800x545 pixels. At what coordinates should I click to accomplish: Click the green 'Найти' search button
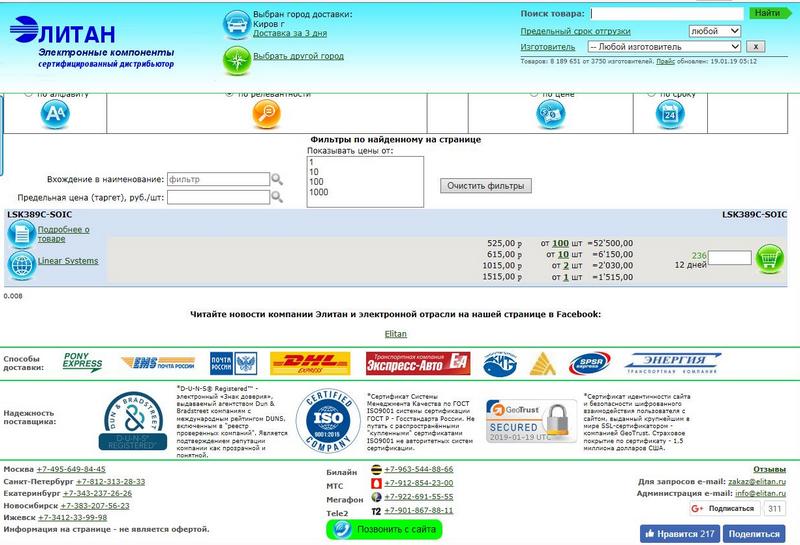click(768, 13)
